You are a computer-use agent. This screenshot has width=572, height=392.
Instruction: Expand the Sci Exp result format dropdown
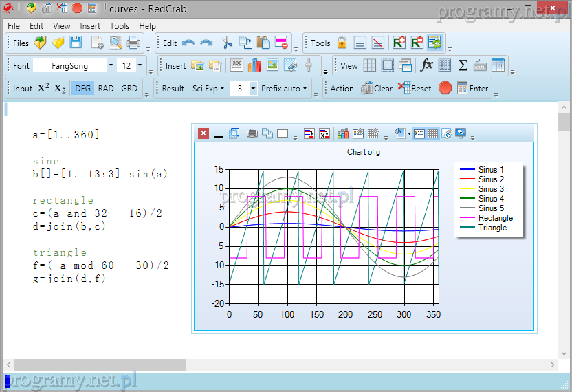(x=208, y=88)
